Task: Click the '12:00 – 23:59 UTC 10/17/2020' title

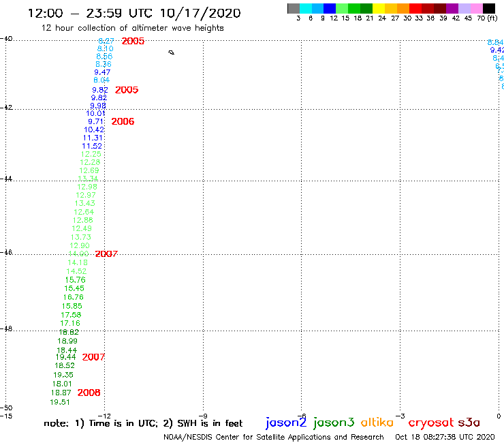Action: [x=134, y=13]
